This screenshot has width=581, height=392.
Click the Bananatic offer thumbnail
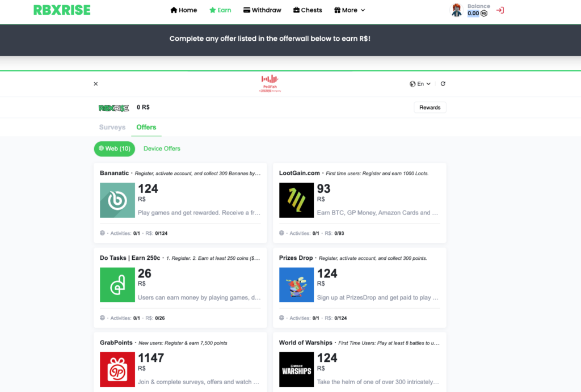[x=117, y=200]
